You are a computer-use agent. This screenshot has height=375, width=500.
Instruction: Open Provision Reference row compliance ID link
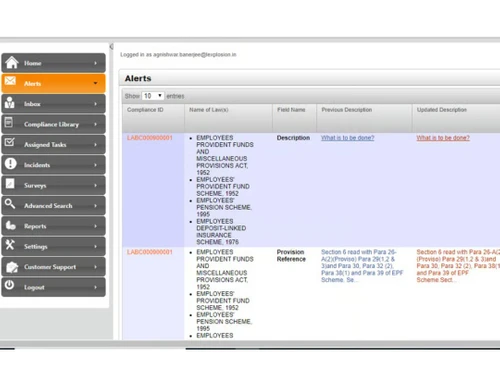tap(150, 252)
